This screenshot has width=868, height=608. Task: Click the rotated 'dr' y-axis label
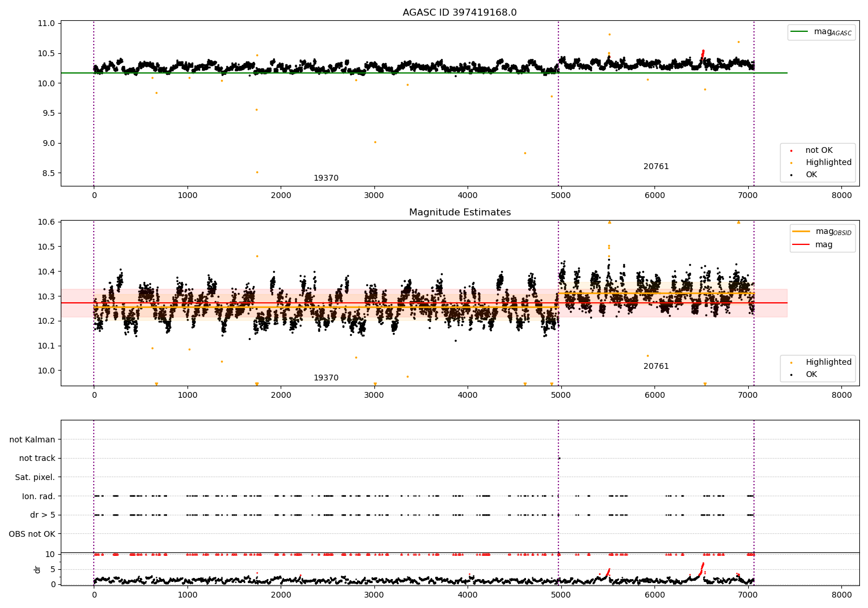point(38,569)
